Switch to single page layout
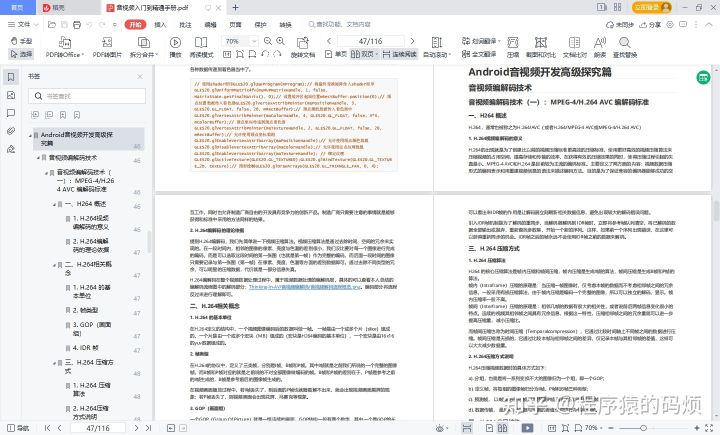 336,54
